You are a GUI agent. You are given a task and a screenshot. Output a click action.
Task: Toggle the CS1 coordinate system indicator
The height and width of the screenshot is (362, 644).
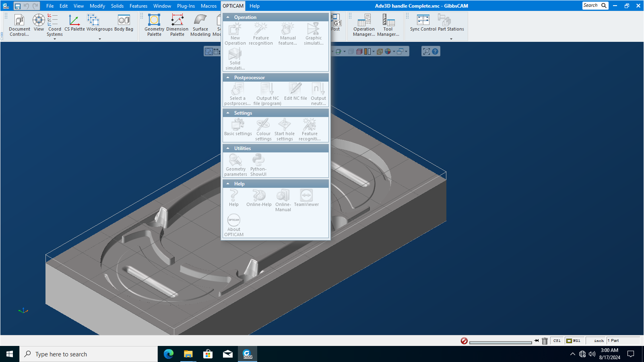(x=557, y=341)
